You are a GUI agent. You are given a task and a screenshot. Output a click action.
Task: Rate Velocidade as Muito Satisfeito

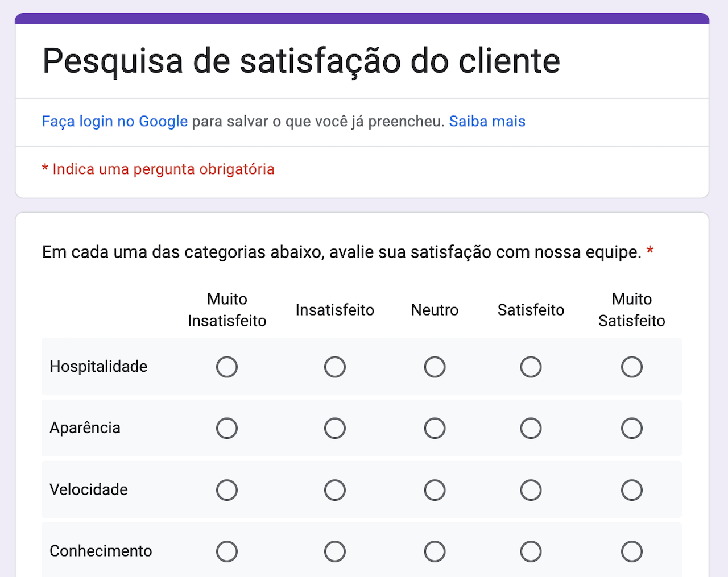click(x=631, y=490)
